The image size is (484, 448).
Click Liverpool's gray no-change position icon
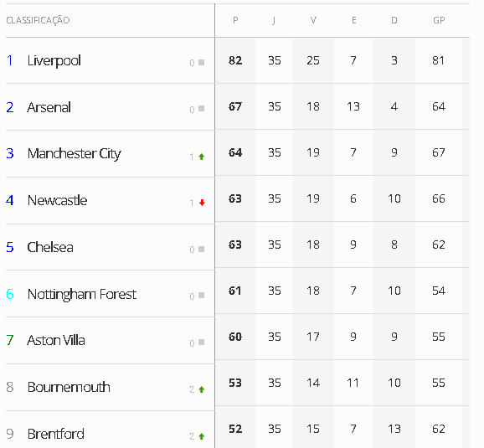(201, 62)
